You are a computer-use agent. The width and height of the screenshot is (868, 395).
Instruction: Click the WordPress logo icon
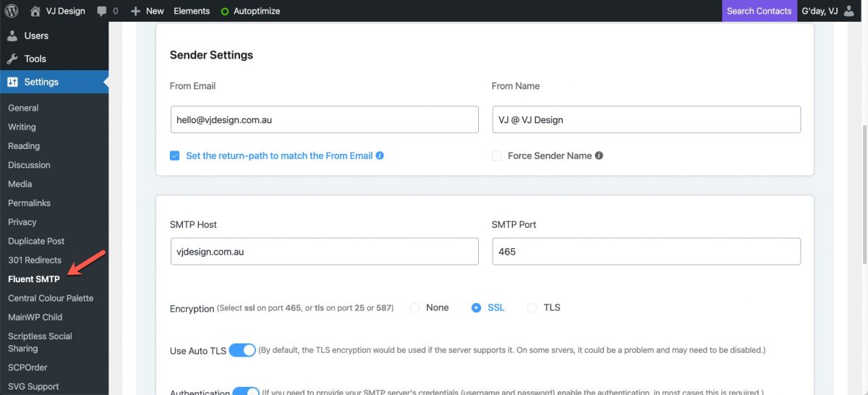pyautogui.click(x=12, y=11)
